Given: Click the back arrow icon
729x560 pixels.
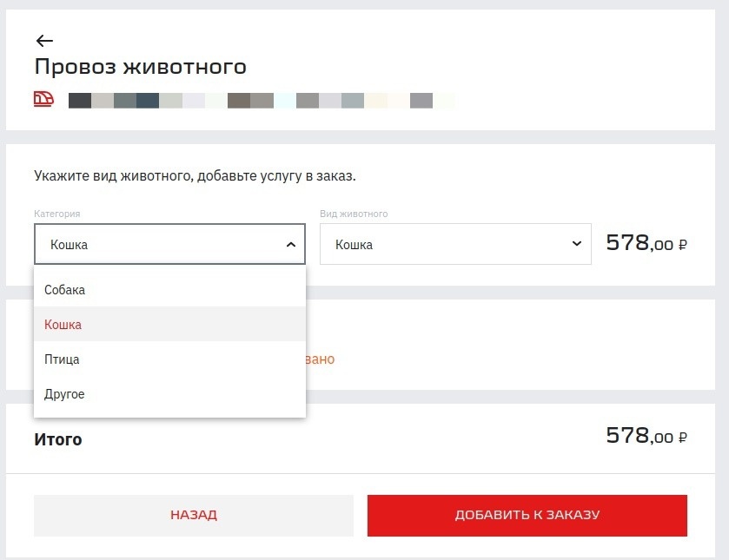Looking at the screenshot, I should [x=43, y=40].
